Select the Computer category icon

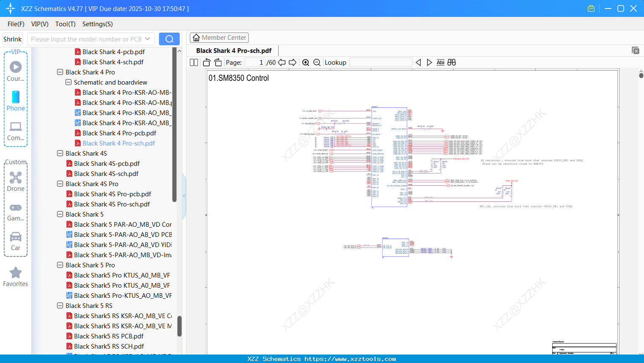click(x=16, y=131)
